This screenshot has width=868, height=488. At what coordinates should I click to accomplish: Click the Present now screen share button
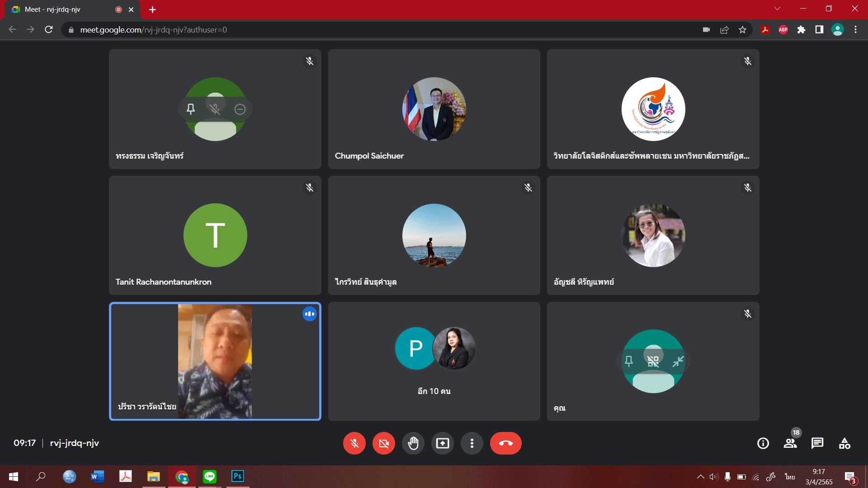click(443, 443)
